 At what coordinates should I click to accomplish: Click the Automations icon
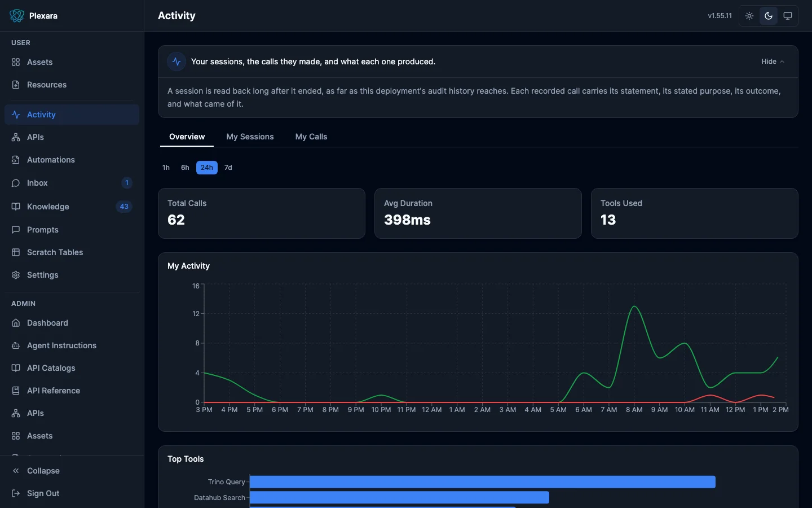tap(16, 160)
